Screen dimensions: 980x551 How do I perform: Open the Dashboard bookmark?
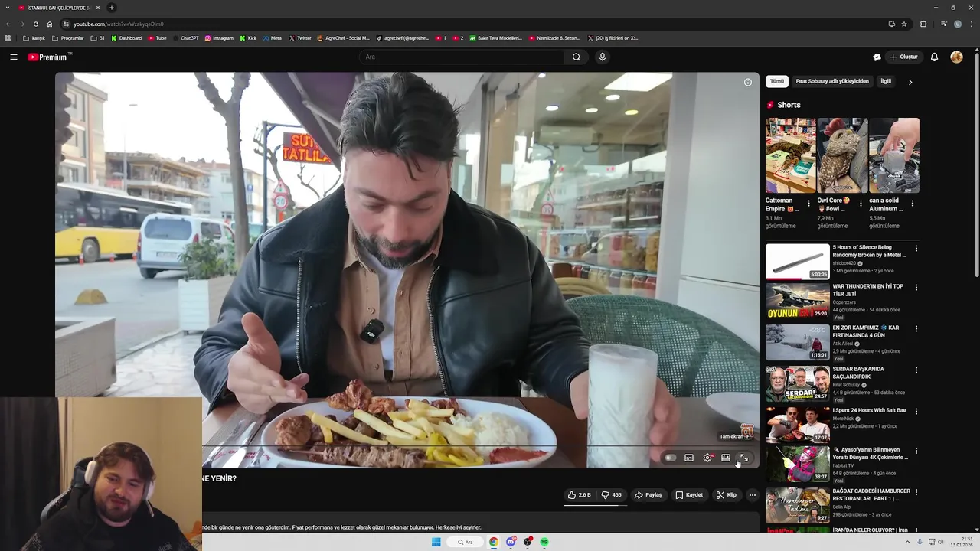pyautogui.click(x=126, y=38)
